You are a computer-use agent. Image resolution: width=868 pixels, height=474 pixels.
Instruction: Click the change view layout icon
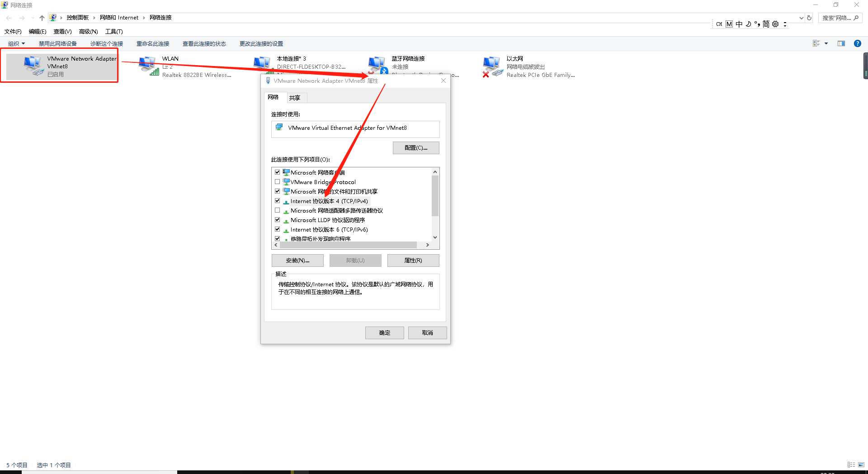(816, 43)
